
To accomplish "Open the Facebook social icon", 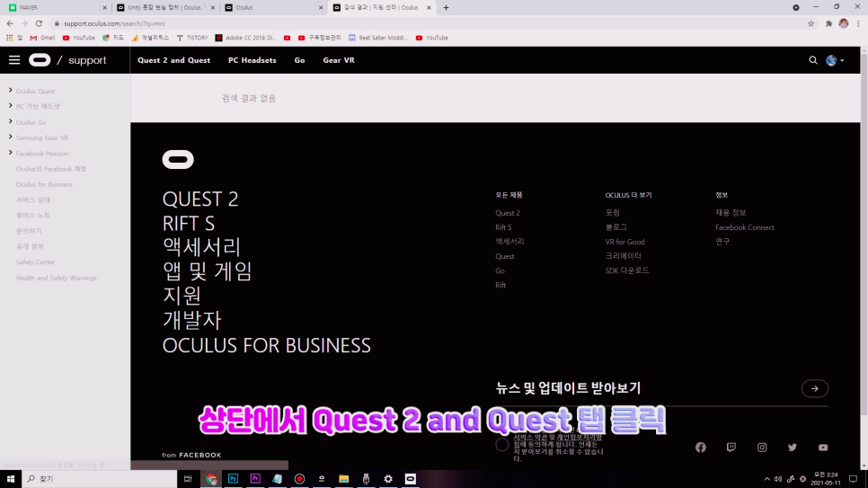I will pos(701,447).
